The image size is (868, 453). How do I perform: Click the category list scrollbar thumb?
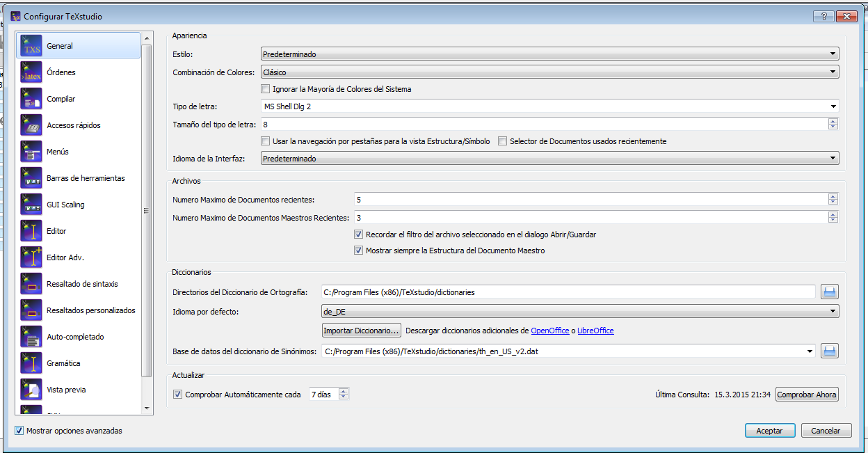(146, 211)
